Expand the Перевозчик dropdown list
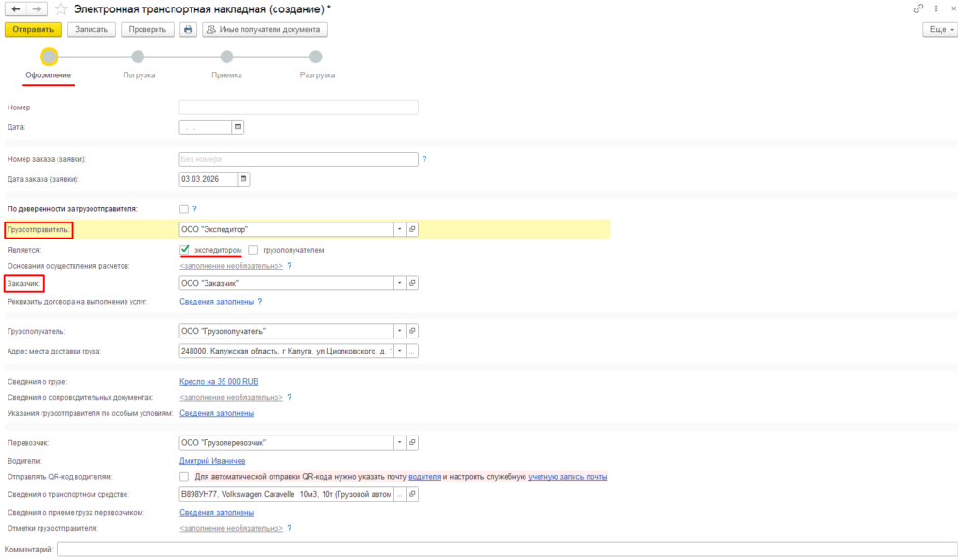Screen dimensions: 966x560 400,442
